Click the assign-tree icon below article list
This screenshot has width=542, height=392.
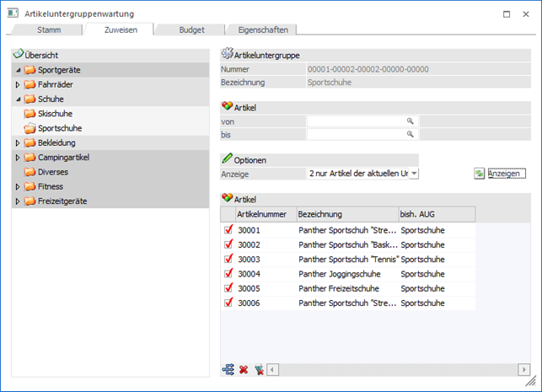[x=228, y=369]
